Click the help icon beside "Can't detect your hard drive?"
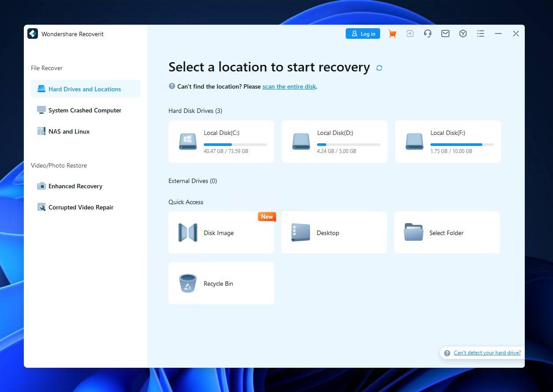This screenshot has height=392, width=553. pos(447,353)
